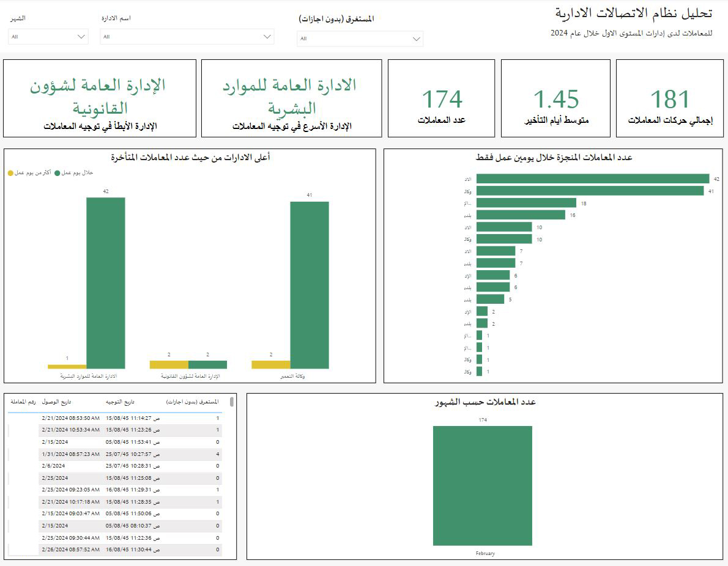Select the dashboard title تحليل نظام الاتصالات الادارية
The width and height of the screenshot is (728, 566).
pyautogui.click(x=634, y=13)
